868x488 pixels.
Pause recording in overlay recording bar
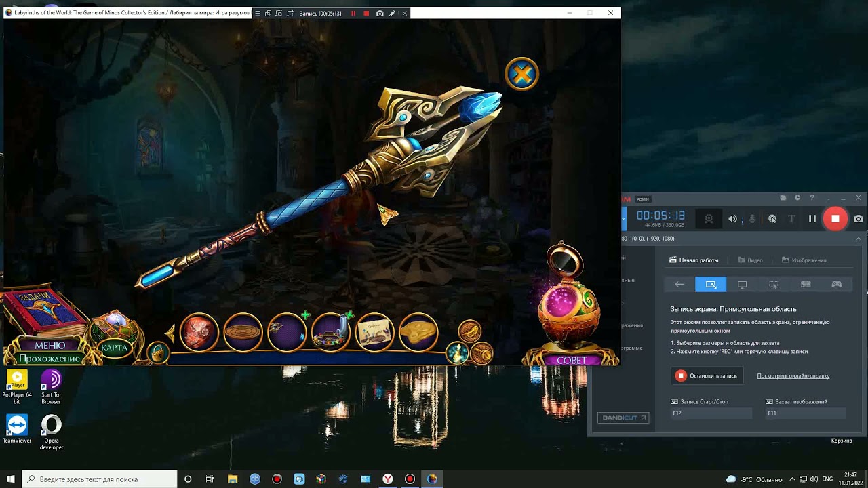pyautogui.click(x=353, y=14)
